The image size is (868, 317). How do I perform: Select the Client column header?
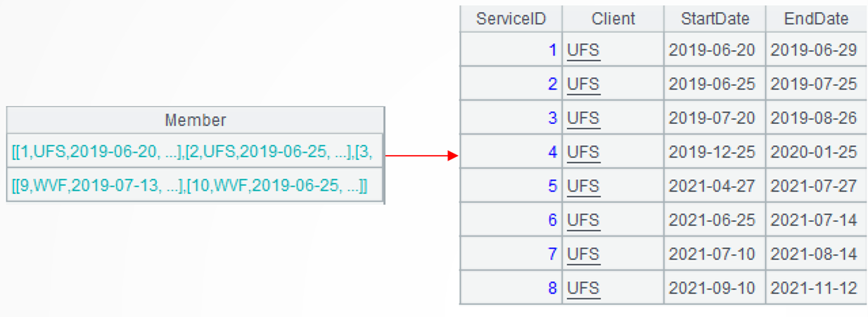point(613,18)
